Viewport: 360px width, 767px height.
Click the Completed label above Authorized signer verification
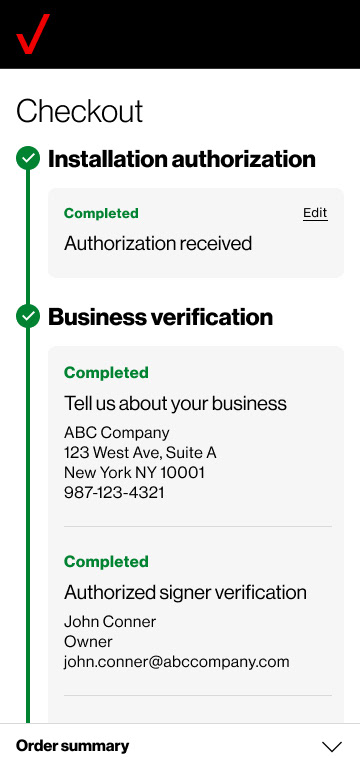106,562
